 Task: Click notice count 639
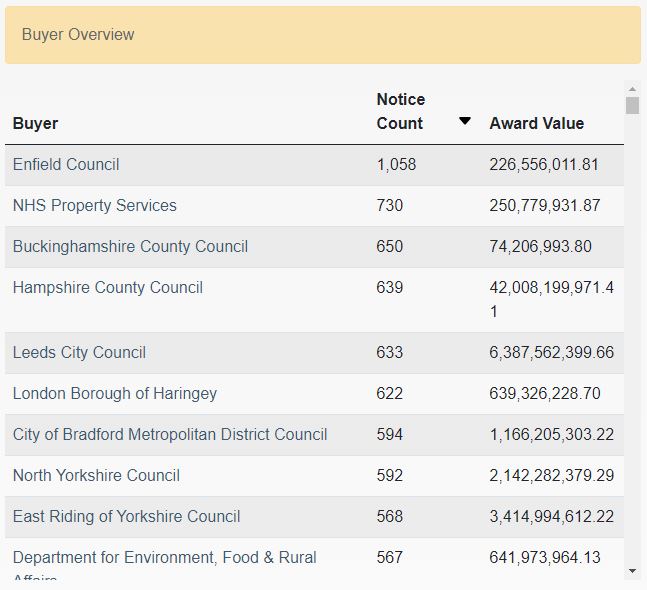pyautogui.click(x=390, y=288)
